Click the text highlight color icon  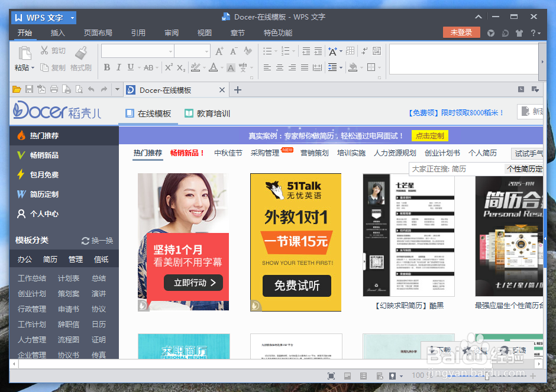click(195, 67)
